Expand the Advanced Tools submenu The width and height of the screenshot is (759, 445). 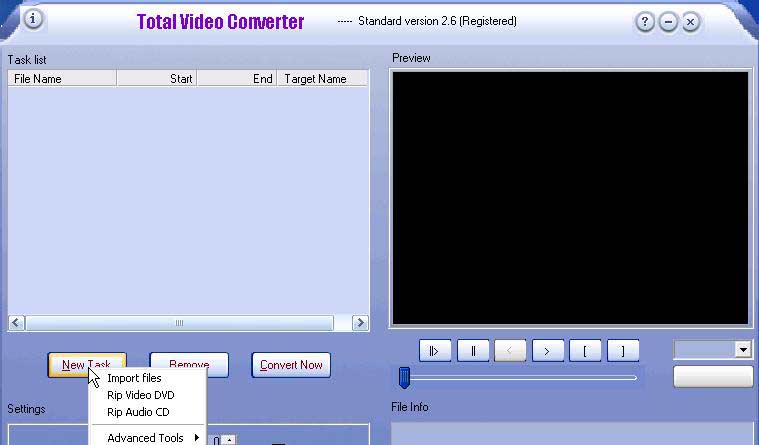pos(148,438)
